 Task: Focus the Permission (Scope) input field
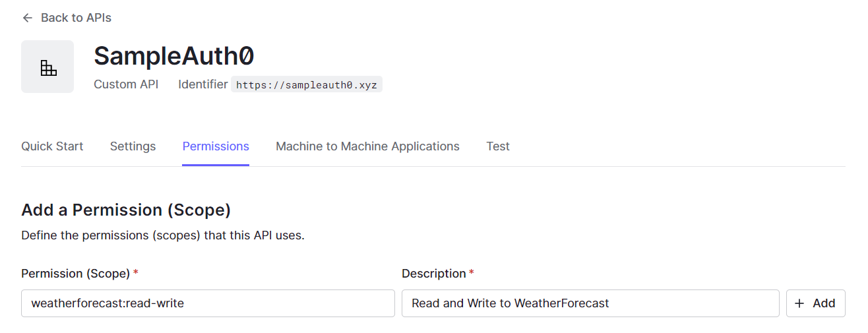click(208, 303)
